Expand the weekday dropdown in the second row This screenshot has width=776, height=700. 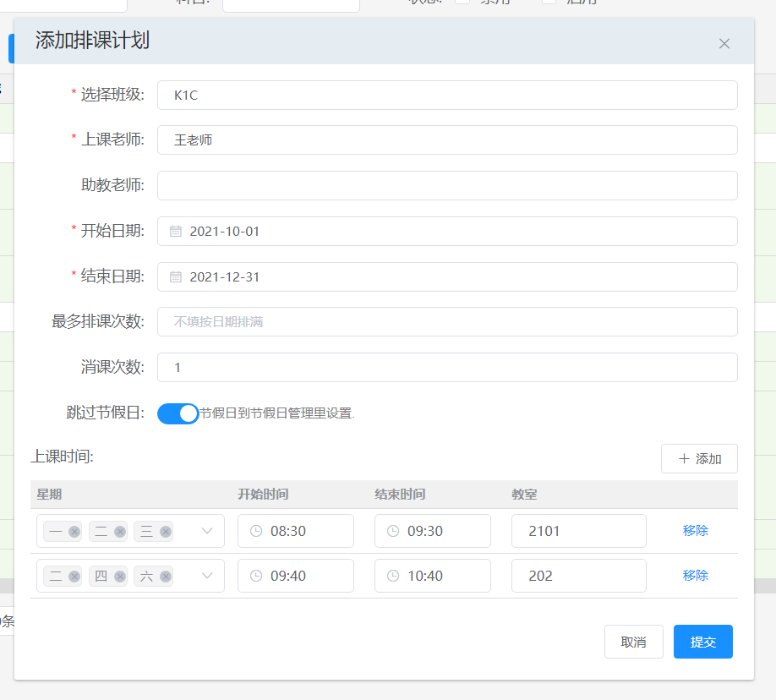tap(207, 576)
